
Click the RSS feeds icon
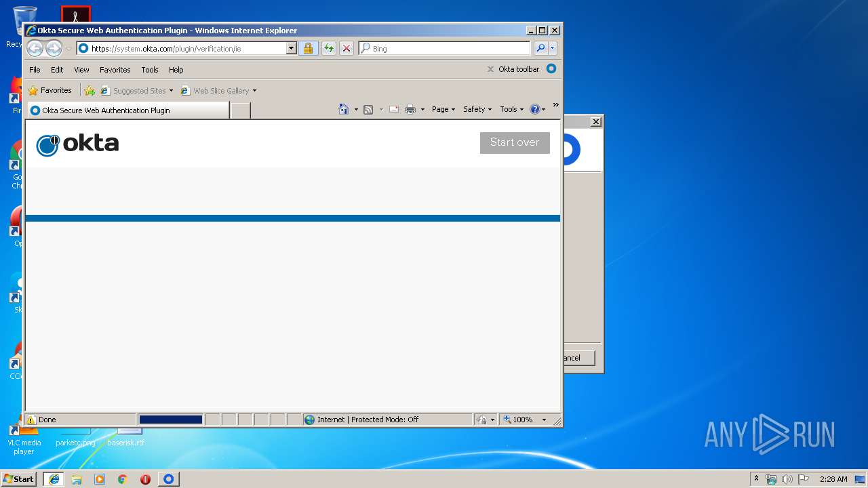click(x=368, y=110)
